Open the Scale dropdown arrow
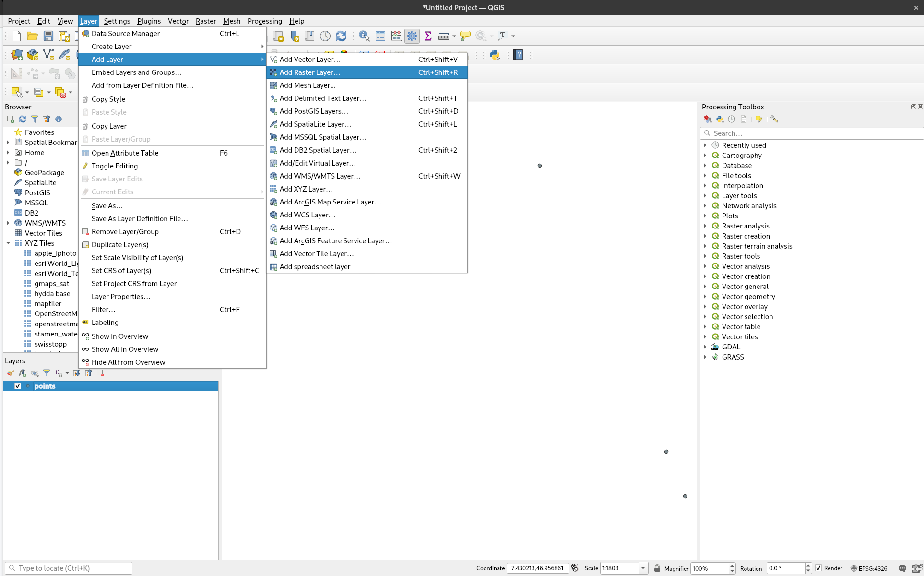 tap(643, 568)
